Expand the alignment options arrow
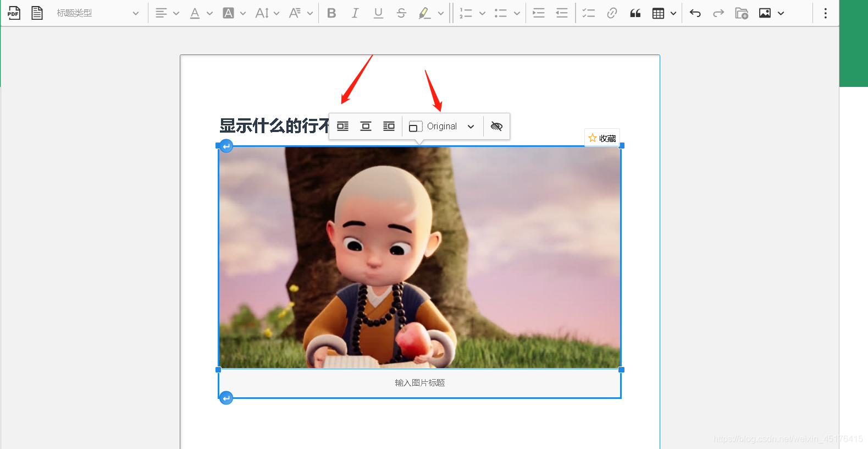Viewport: 868px width, 449px height. tap(176, 13)
